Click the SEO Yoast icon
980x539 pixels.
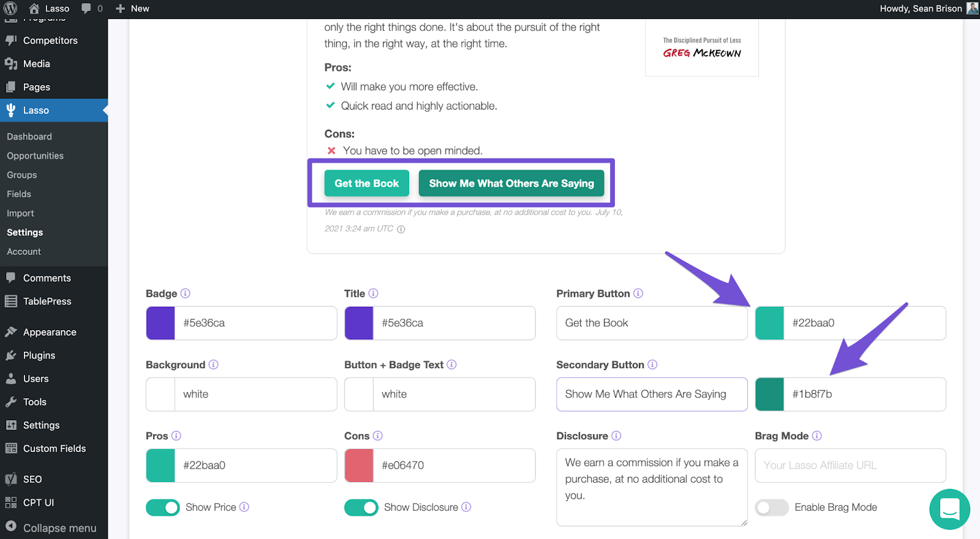(10, 479)
